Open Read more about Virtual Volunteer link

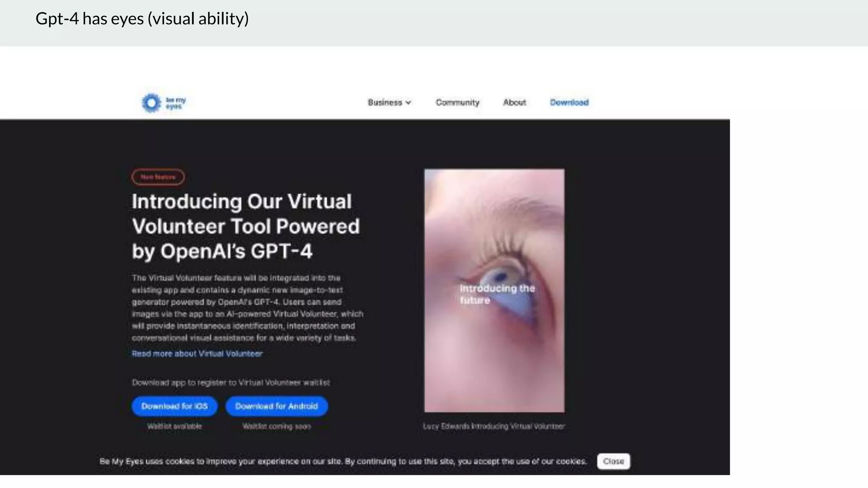[197, 354]
